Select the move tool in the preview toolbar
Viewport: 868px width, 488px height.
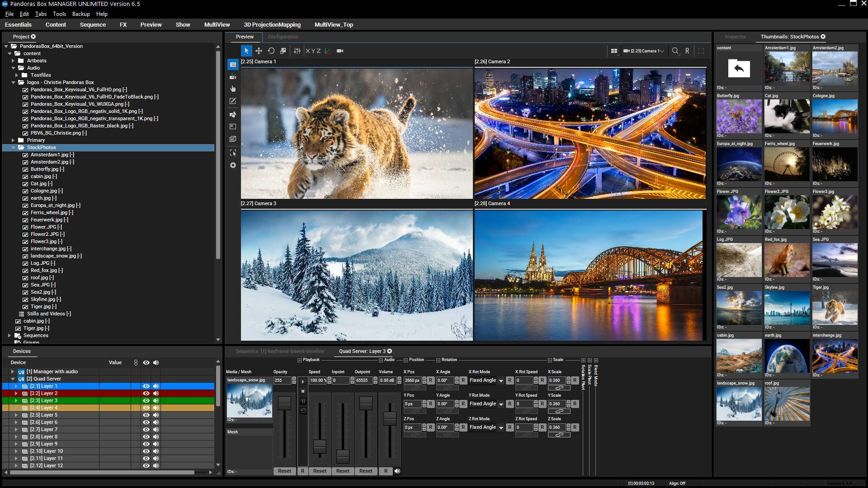pyautogui.click(x=259, y=51)
